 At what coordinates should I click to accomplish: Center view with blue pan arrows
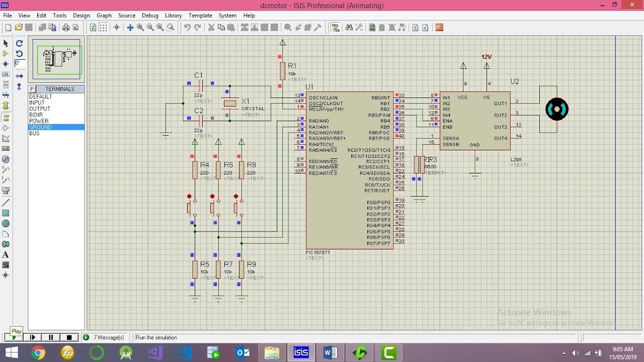click(130, 28)
